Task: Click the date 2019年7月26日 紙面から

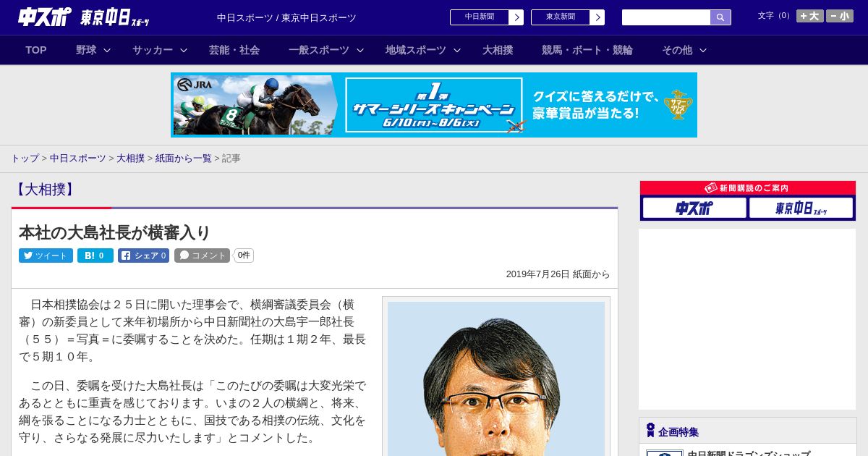Action: point(558,274)
